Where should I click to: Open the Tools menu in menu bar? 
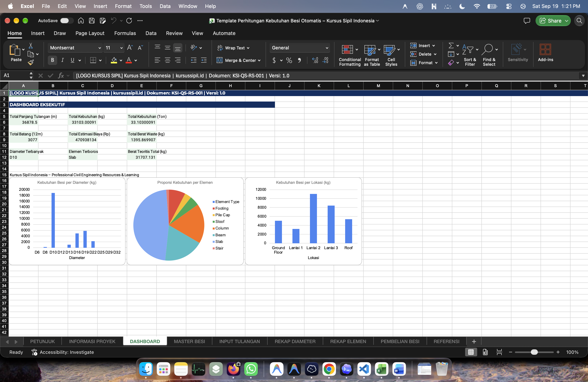[x=145, y=6]
